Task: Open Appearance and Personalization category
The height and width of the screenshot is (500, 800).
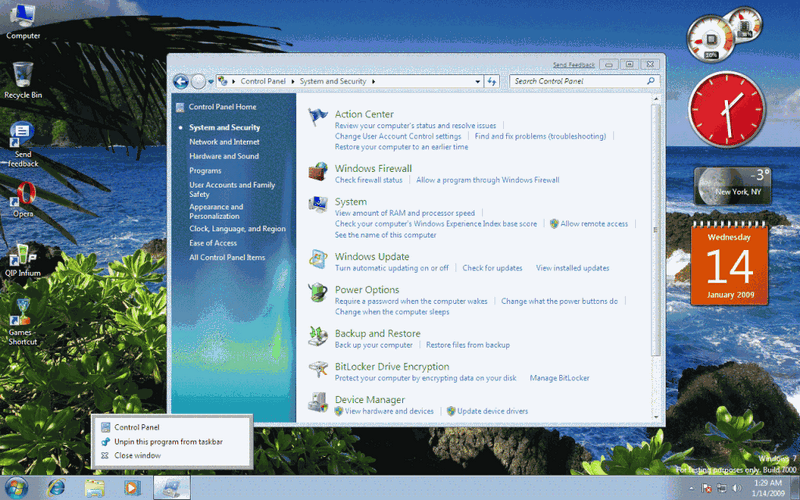Action: click(x=216, y=211)
